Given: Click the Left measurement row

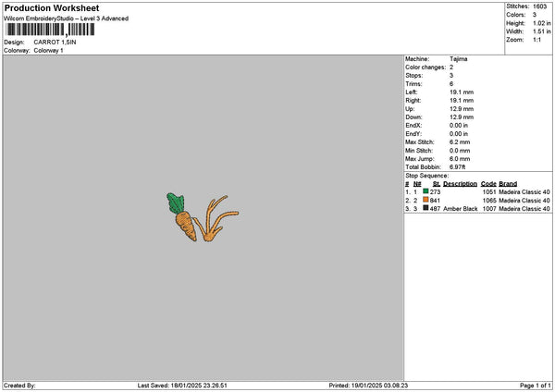Looking at the screenshot, I should coord(439,92).
